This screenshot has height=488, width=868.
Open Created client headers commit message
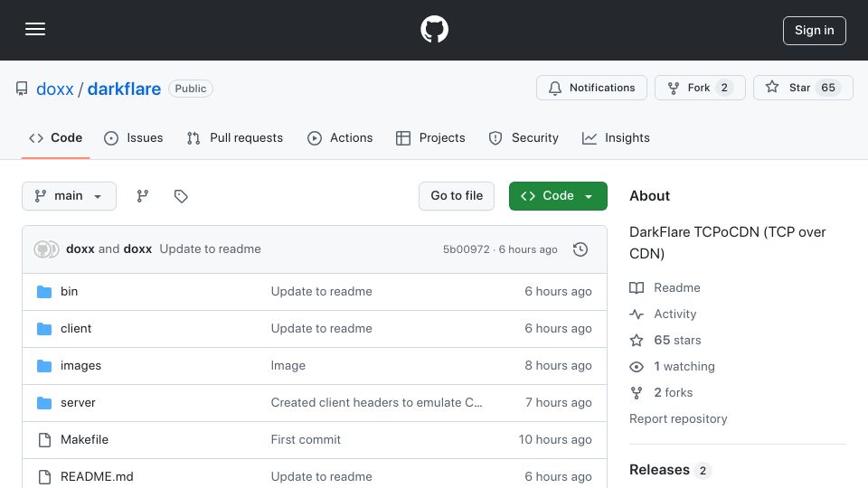376,403
